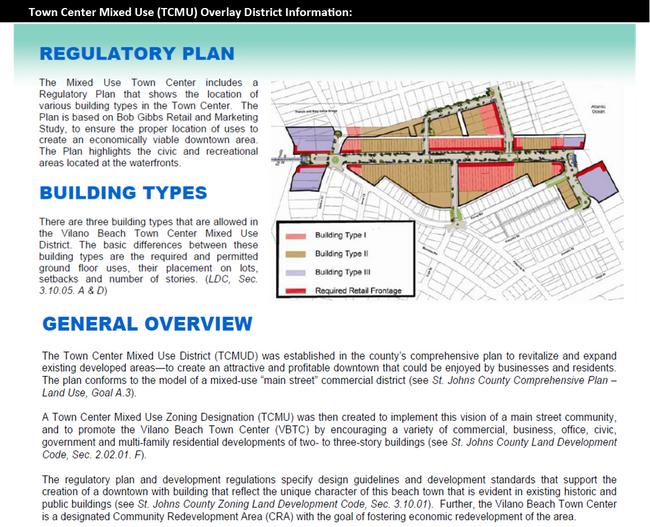Click the purple building at map's upper left
Viewport: 650px width, 527px height.
click(x=311, y=139)
